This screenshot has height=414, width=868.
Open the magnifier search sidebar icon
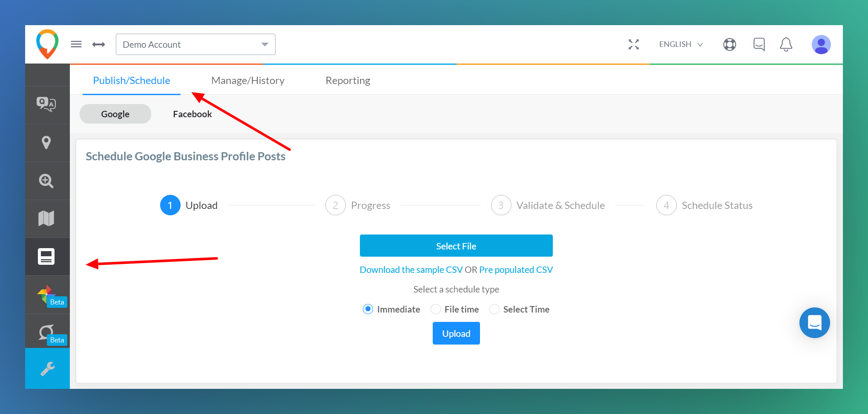[46, 181]
